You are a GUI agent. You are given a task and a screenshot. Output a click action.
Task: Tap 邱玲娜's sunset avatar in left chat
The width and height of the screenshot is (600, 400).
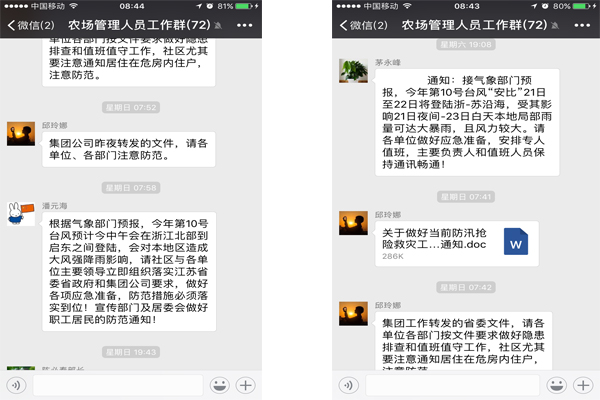click(21, 134)
